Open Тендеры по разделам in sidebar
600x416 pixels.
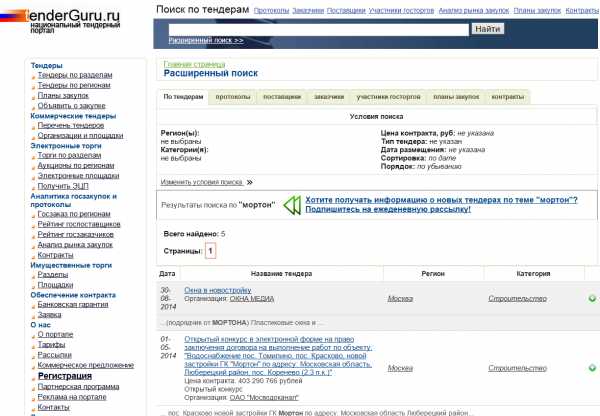coord(75,75)
